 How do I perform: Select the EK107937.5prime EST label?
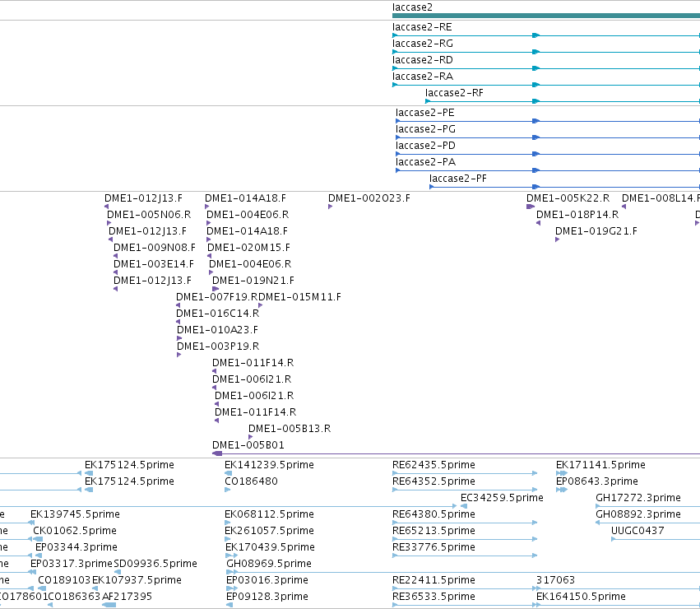[x=137, y=580]
